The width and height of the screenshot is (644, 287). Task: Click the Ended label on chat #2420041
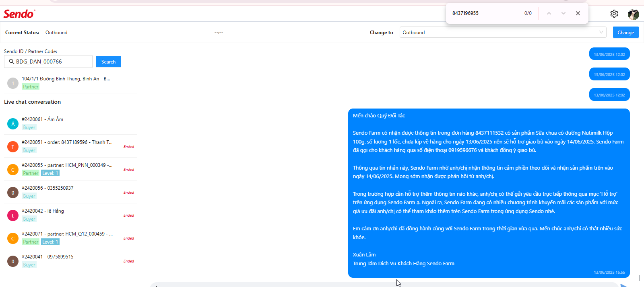(x=129, y=261)
